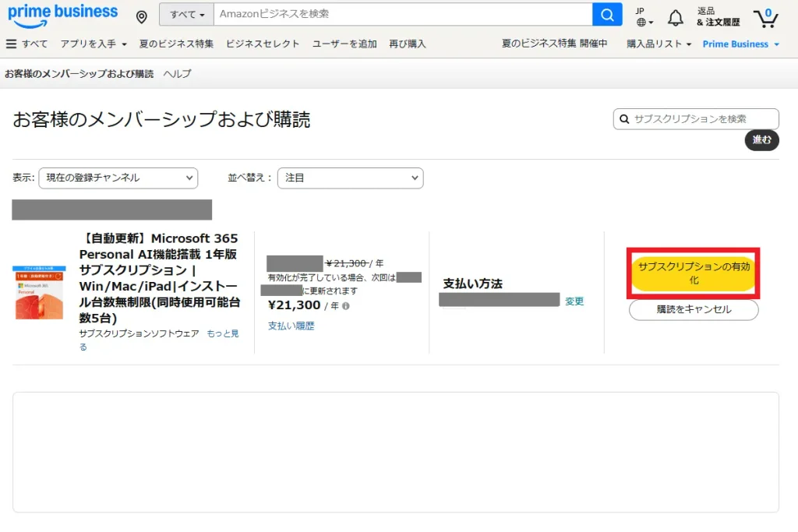Open ビジネスセレクト nav item

click(x=263, y=44)
